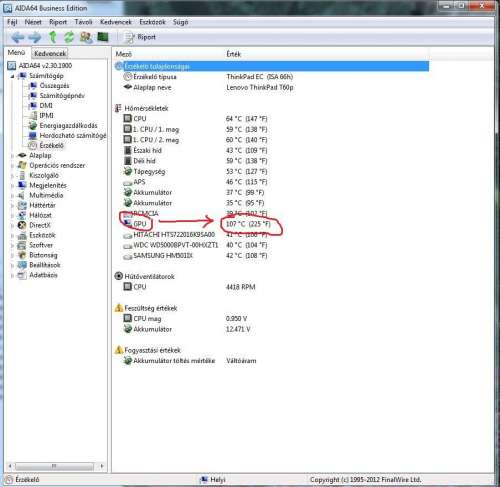500x487 pixels.
Task: Click the Biztonság shield icon
Action: pyautogui.click(x=22, y=256)
